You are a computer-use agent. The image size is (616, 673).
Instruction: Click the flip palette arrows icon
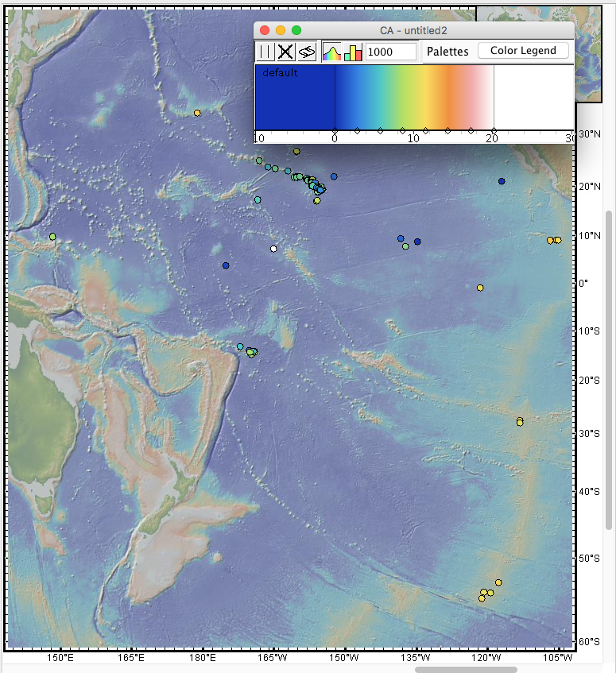pos(307,52)
